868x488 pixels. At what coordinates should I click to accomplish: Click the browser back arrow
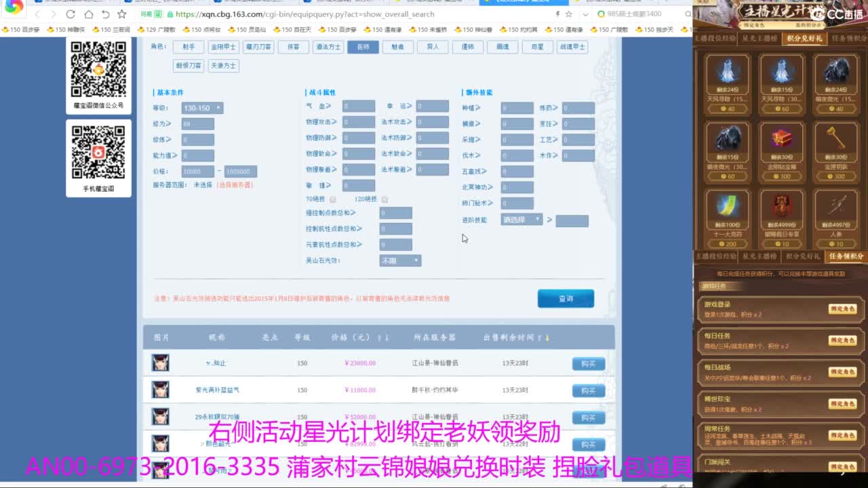37,14
